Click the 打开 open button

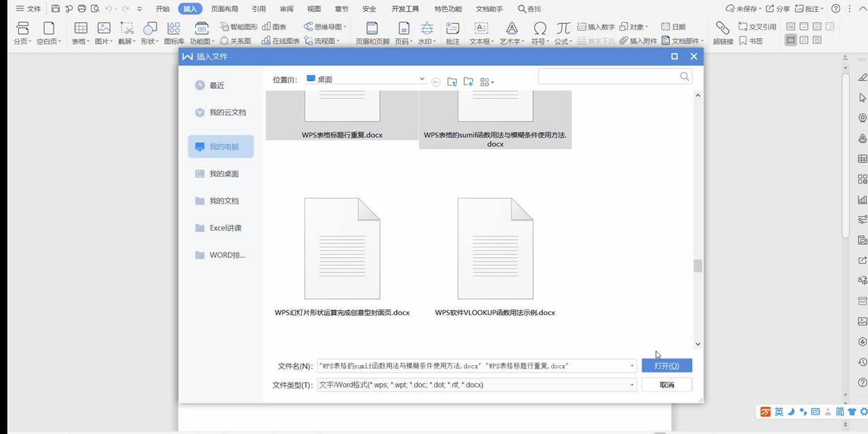click(666, 366)
